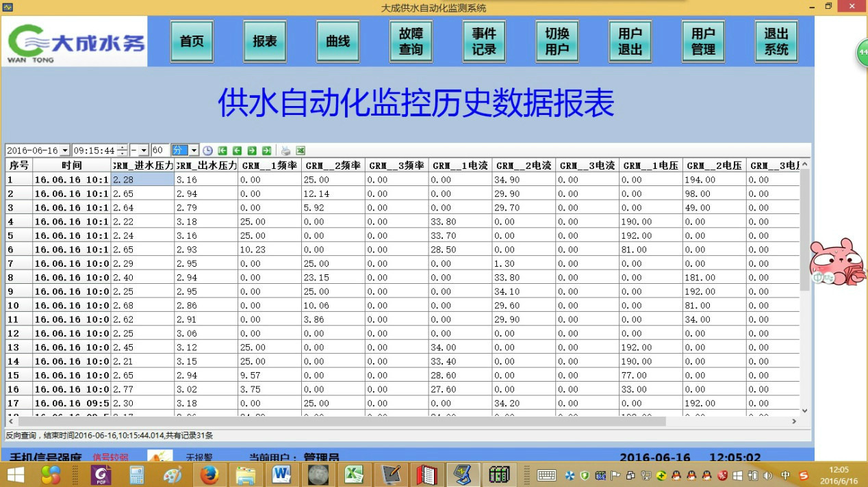The image size is (868, 487).
Task: Open the 报表 page
Action: [265, 42]
